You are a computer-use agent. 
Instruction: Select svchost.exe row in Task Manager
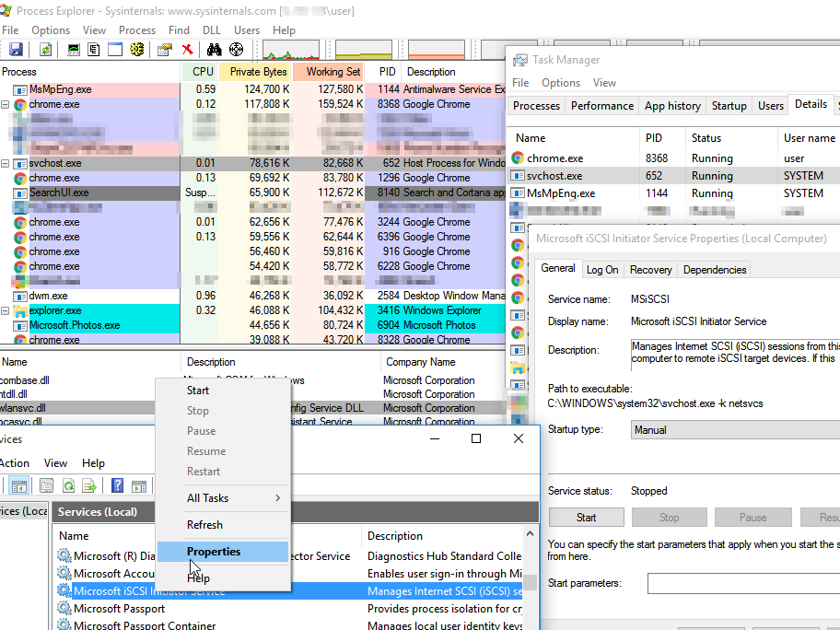674,176
